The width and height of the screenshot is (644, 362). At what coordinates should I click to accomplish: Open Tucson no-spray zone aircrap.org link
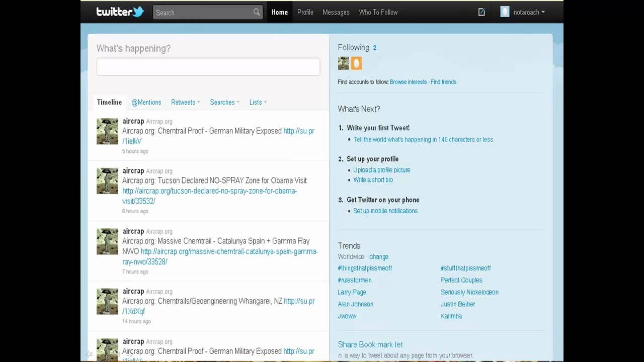pos(210,196)
